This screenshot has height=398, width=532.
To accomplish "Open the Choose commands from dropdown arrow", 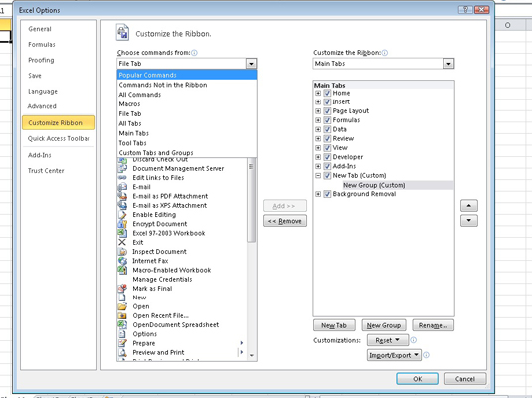I will pyautogui.click(x=251, y=63).
